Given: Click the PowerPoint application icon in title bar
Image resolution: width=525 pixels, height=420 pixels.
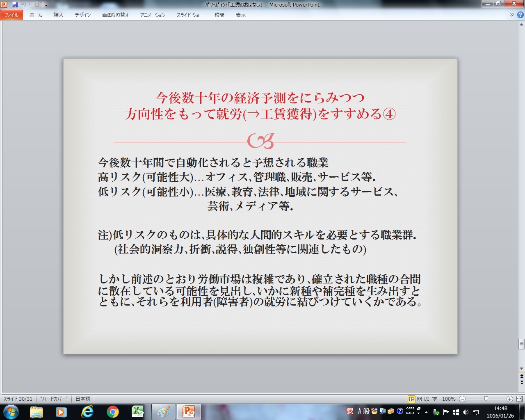Looking at the screenshot, I should tap(4, 5).
